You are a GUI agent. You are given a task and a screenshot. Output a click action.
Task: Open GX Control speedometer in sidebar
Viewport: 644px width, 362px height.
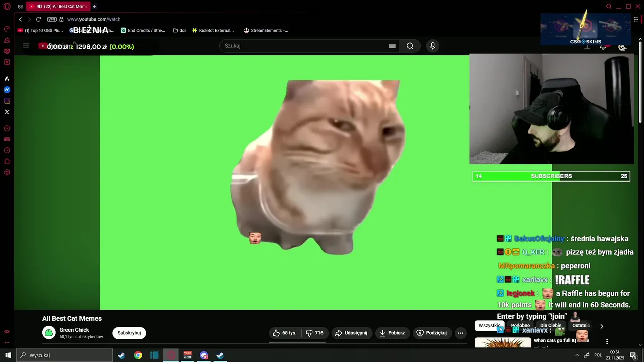7,29
